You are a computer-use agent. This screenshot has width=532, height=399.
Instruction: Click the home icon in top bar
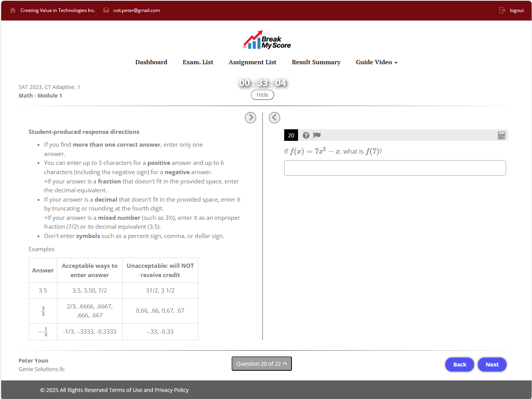(x=13, y=10)
